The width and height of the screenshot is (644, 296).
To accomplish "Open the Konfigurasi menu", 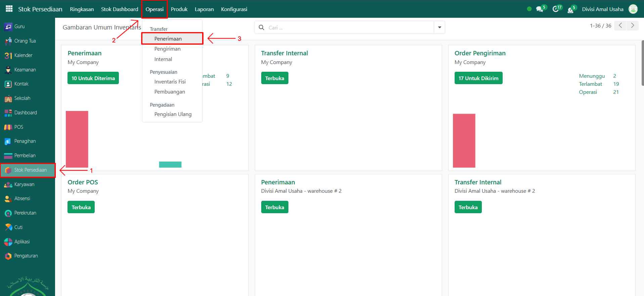I will [234, 9].
